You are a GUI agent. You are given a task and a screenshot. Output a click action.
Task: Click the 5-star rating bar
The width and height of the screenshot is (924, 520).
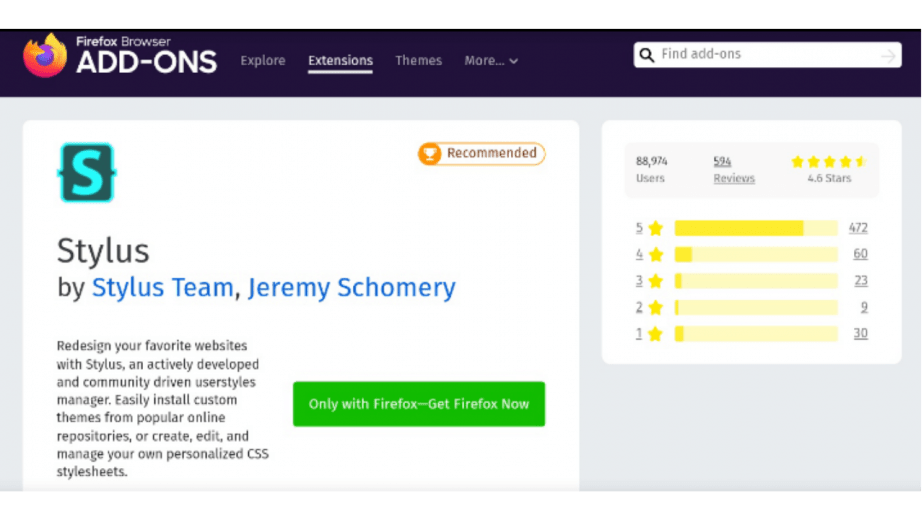point(756,228)
